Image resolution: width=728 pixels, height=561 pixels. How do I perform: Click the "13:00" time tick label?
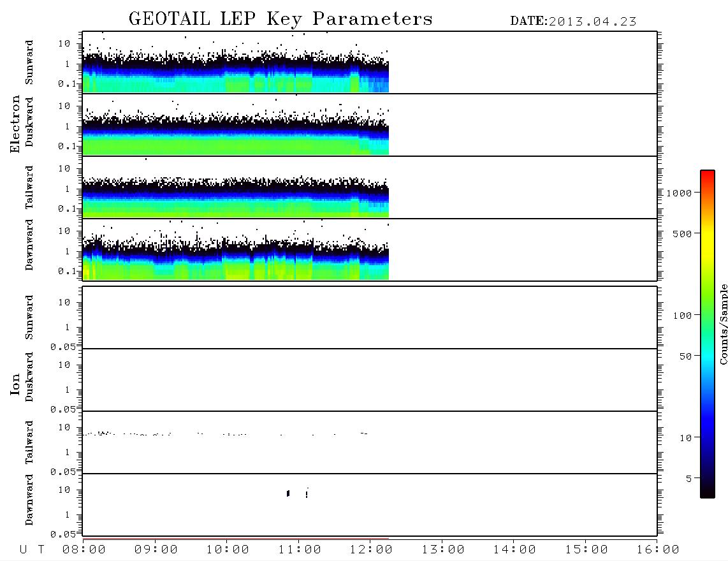[x=443, y=550]
